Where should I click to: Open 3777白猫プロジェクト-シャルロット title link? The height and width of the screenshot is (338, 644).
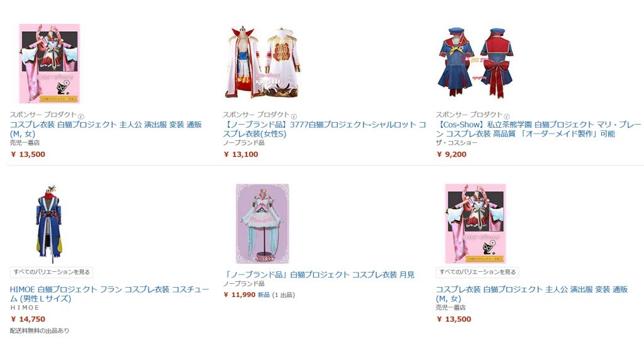(325, 129)
